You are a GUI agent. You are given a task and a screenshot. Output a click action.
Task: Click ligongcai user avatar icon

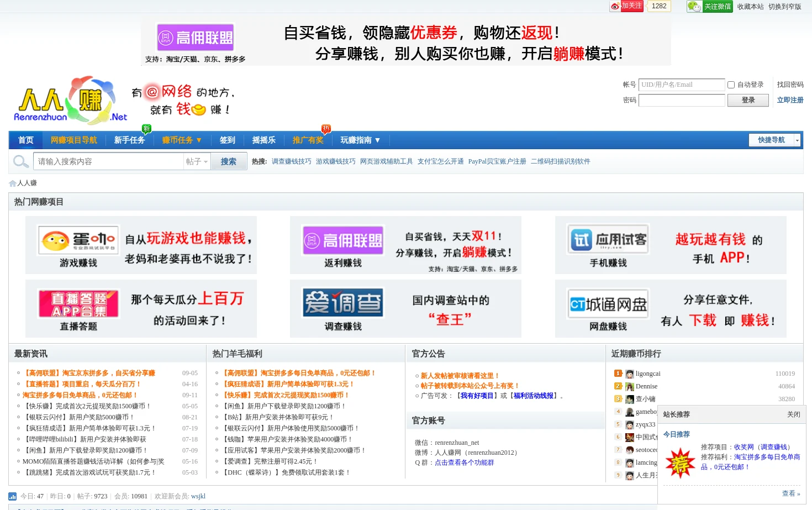click(629, 374)
